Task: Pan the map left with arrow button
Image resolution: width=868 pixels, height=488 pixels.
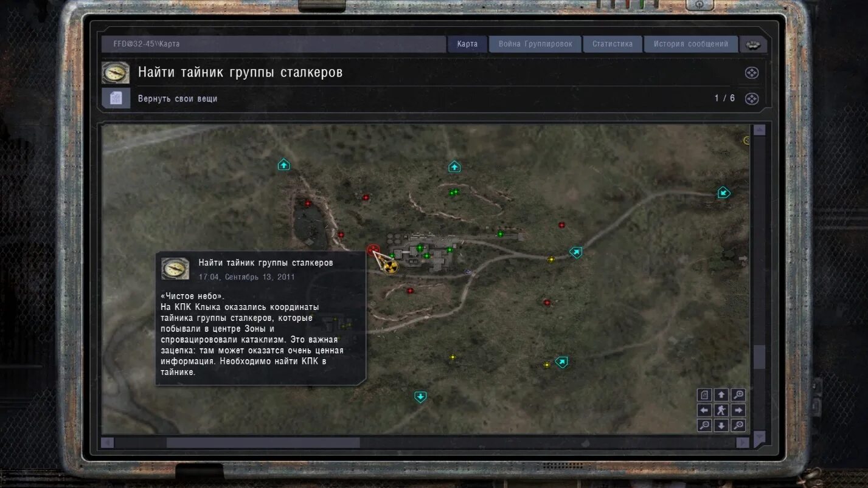Action: pos(704,410)
